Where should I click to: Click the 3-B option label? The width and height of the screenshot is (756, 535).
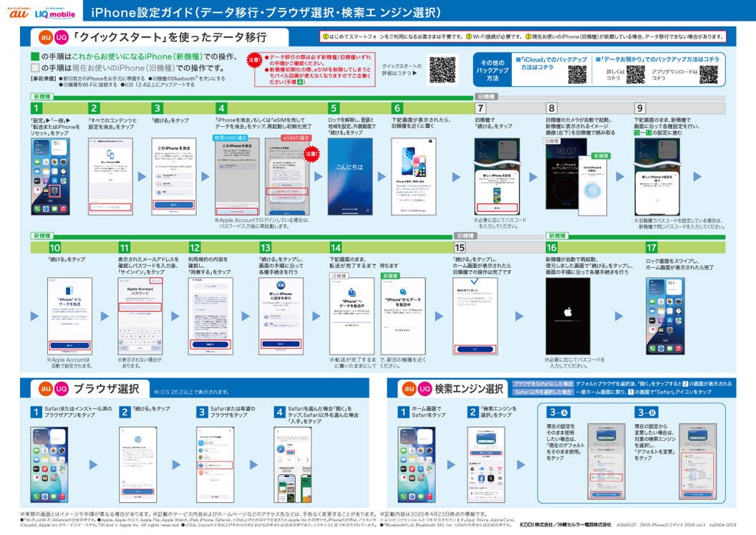(646, 413)
